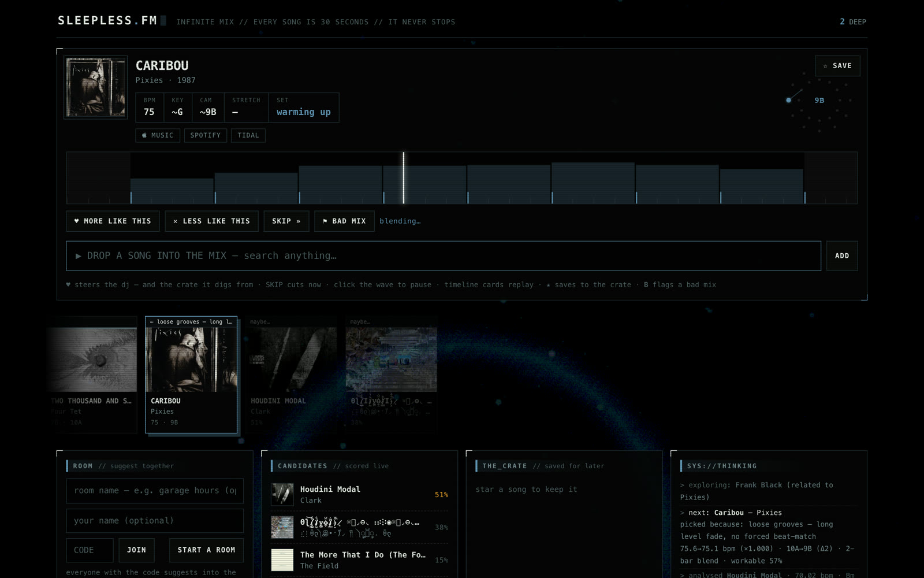Viewport: 924px width, 578px height.
Task: Select Houdini Modal candidate row
Action: pos(359,495)
